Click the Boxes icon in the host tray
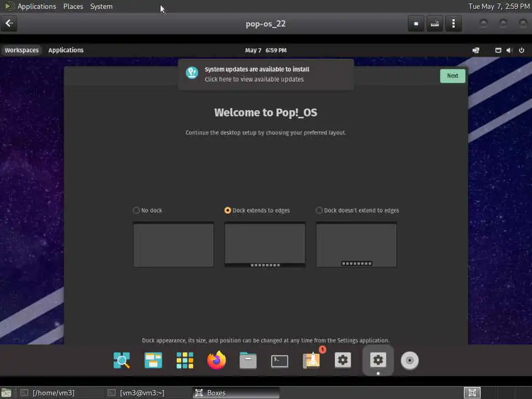532x399 pixels. click(x=472, y=393)
